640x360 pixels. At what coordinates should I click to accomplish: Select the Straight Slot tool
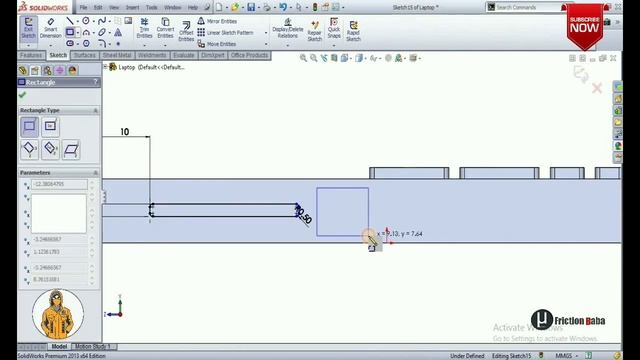point(70,43)
